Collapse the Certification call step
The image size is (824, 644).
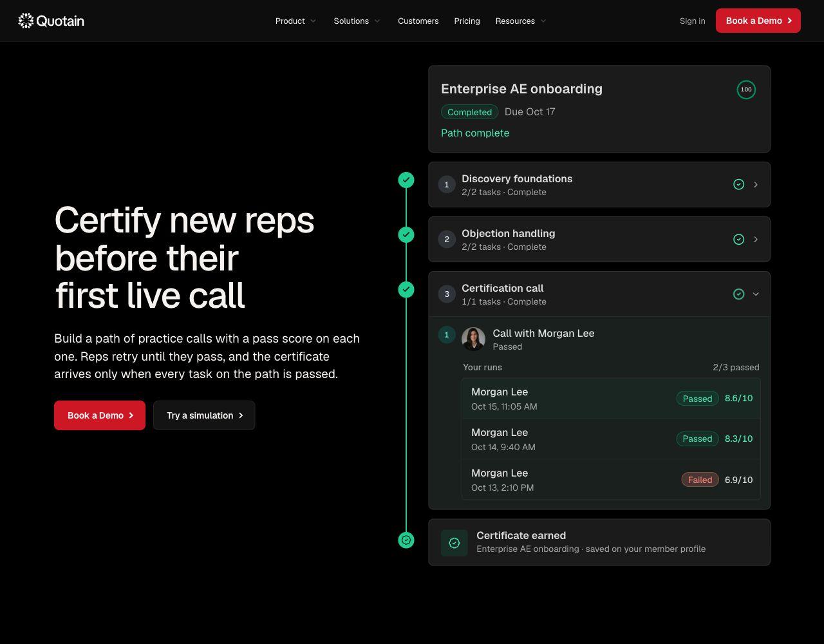[756, 294]
